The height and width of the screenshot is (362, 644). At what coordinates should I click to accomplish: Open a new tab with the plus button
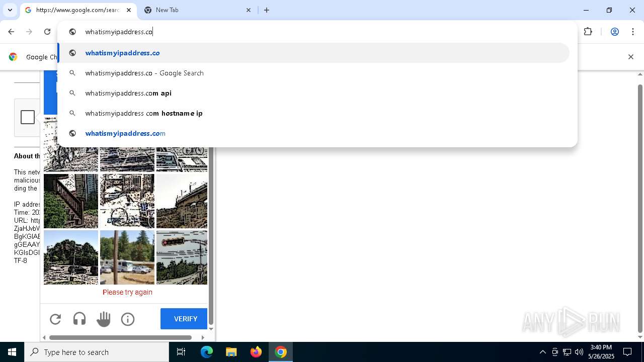pos(267,10)
